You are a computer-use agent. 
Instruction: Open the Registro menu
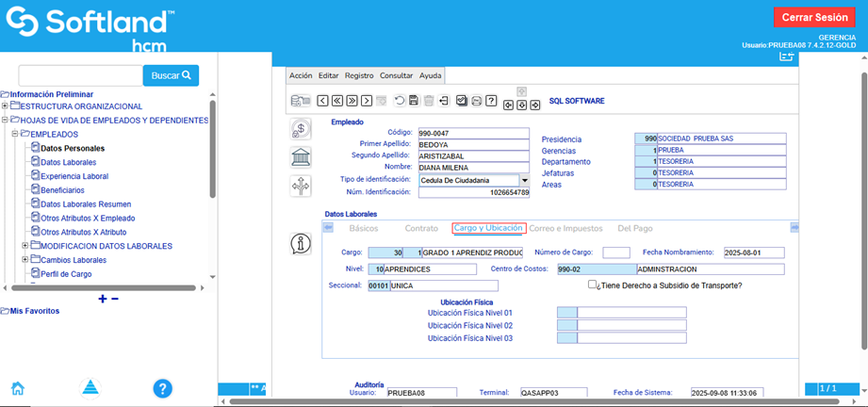click(359, 75)
